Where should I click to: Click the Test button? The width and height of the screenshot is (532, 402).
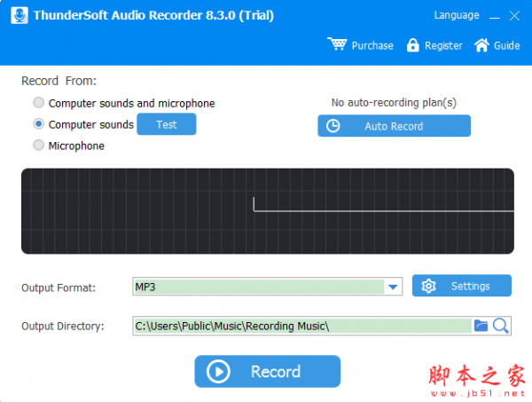[167, 124]
